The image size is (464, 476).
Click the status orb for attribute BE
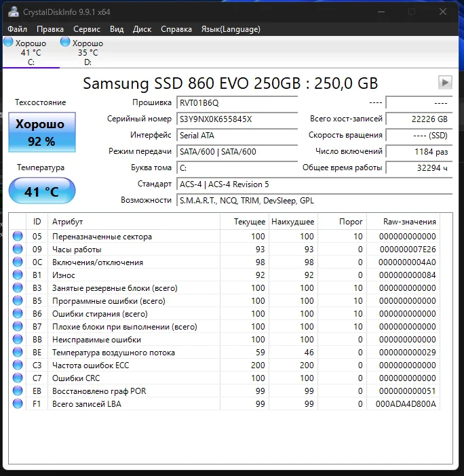point(18,352)
